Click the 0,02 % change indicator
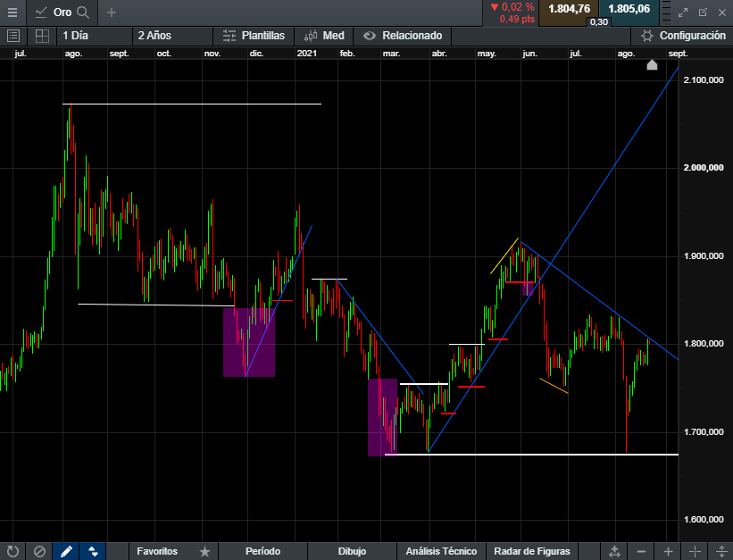 click(x=512, y=7)
